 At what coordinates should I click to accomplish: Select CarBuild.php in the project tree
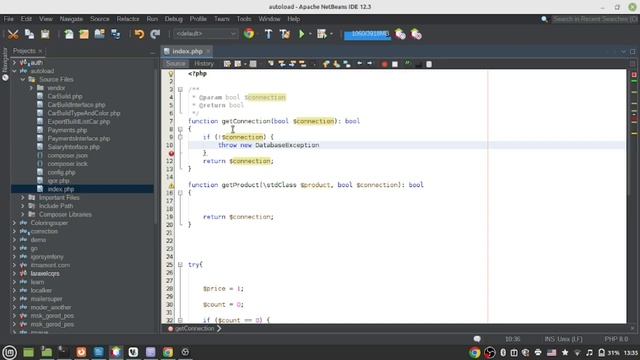[65, 96]
